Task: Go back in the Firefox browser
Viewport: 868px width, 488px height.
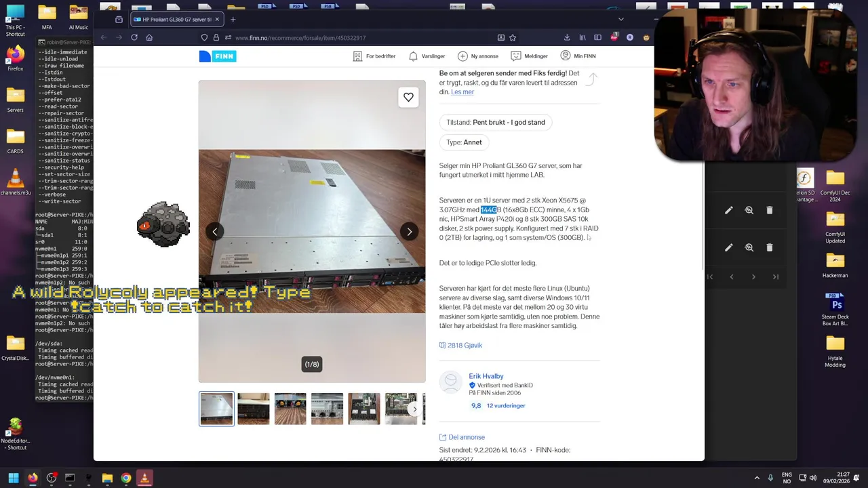Action: 104,37
